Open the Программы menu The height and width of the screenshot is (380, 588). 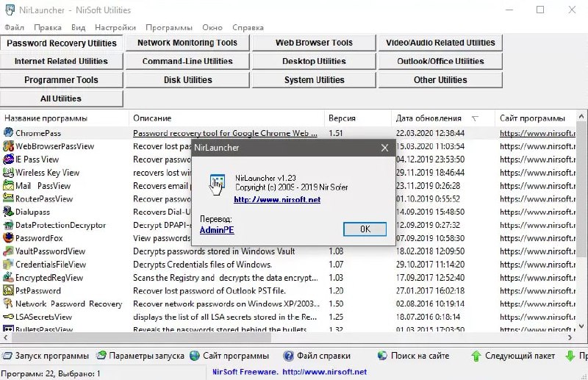click(169, 27)
